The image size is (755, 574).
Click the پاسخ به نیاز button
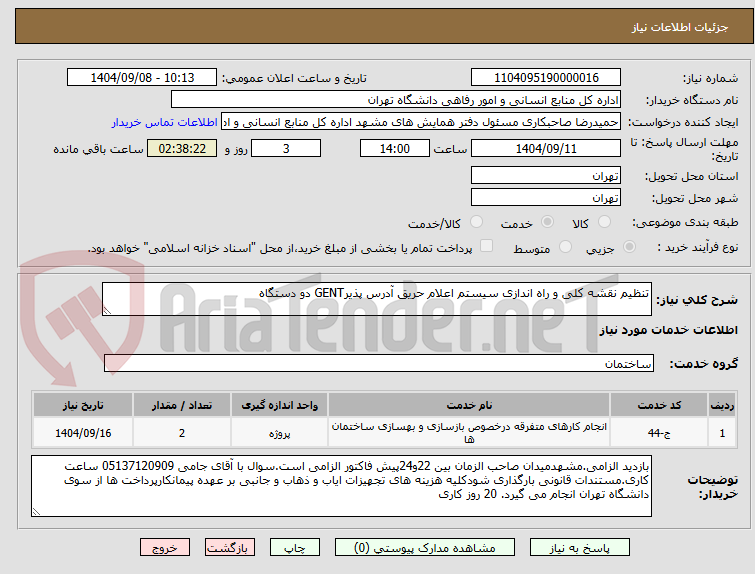(x=580, y=548)
